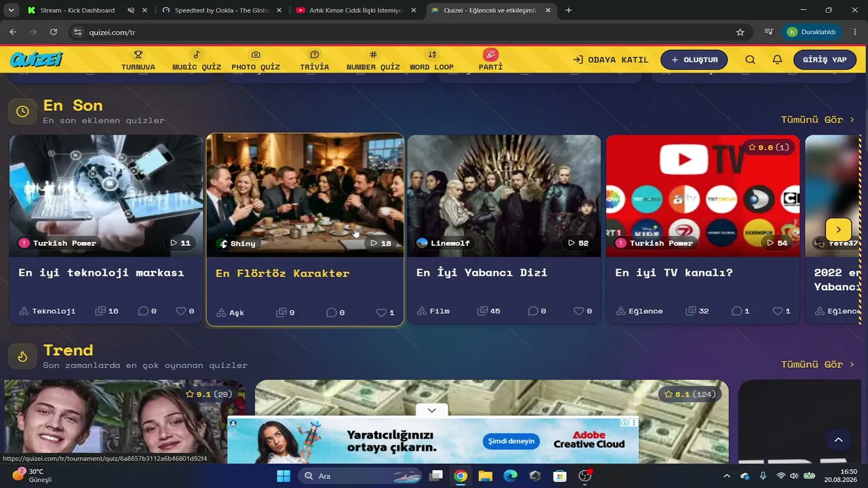Collapse the Adobe ad banner chevron
The width and height of the screenshot is (868, 488).
(x=432, y=410)
